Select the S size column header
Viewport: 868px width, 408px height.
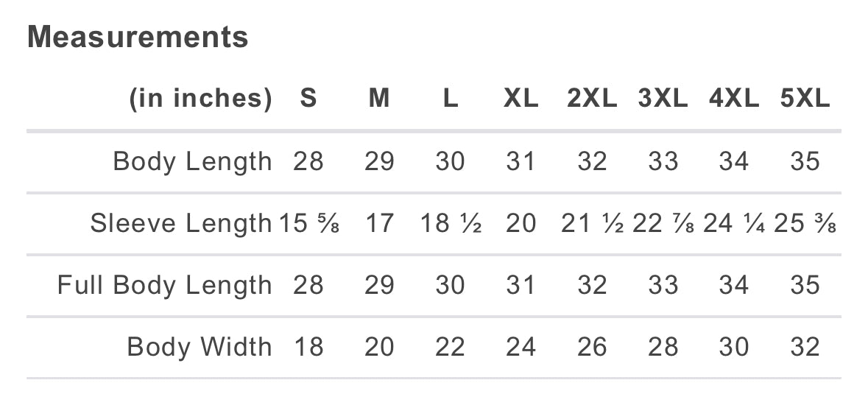[308, 99]
